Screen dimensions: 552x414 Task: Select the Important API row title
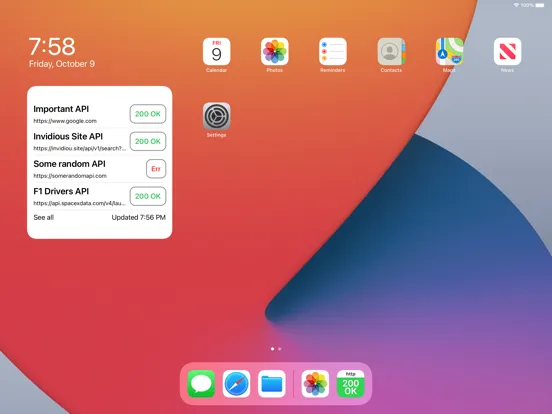61,109
